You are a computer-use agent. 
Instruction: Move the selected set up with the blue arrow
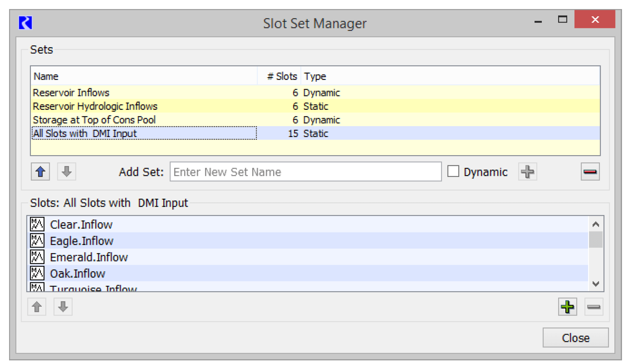[40, 172]
